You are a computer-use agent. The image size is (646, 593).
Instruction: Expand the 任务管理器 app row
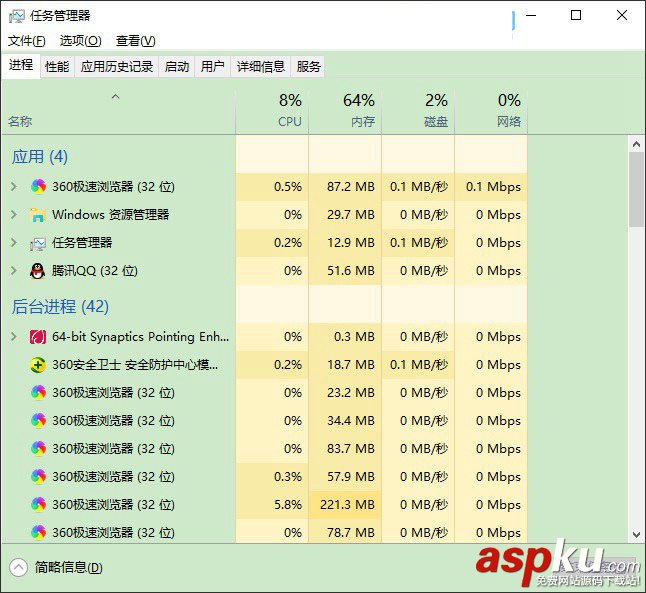click(x=14, y=243)
